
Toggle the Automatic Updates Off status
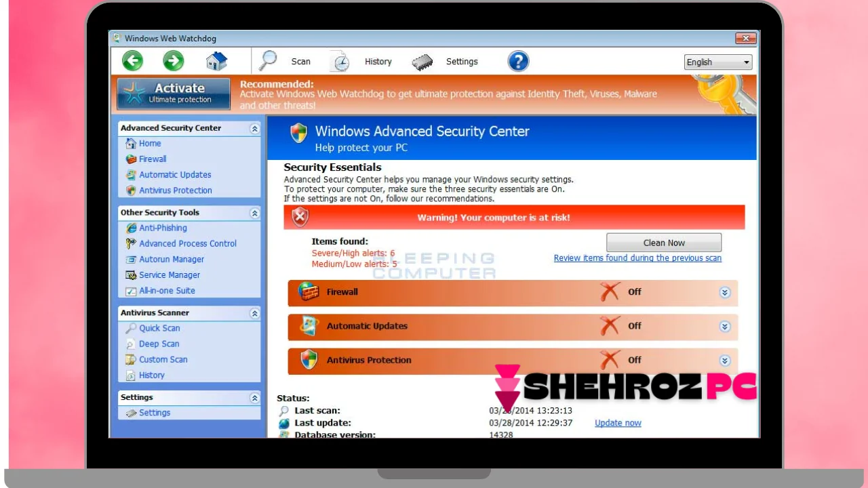(621, 326)
